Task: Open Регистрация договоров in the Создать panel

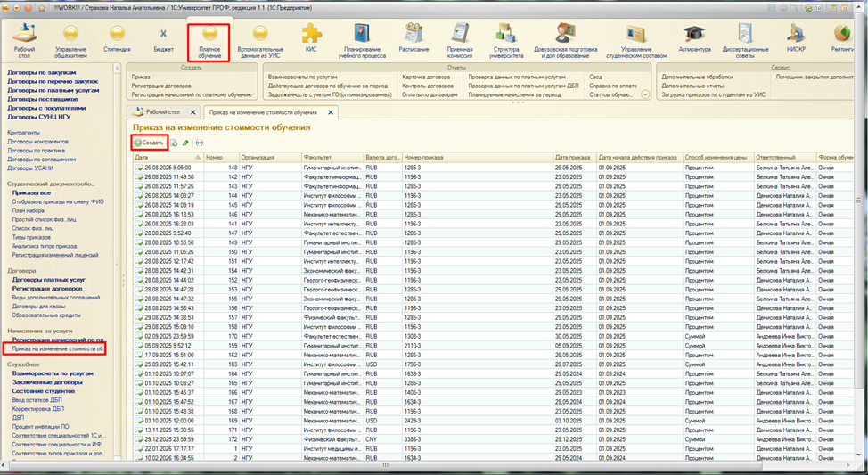Action: tap(161, 86)
